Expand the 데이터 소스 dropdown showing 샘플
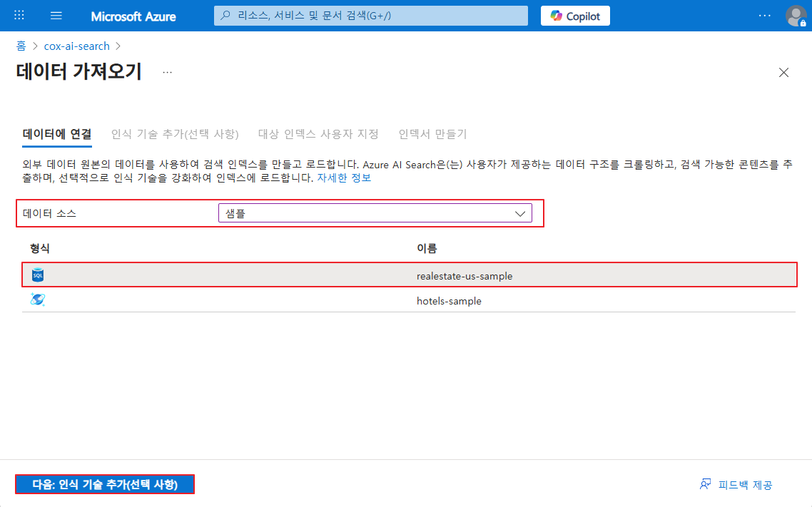 [x=375, y=213]
